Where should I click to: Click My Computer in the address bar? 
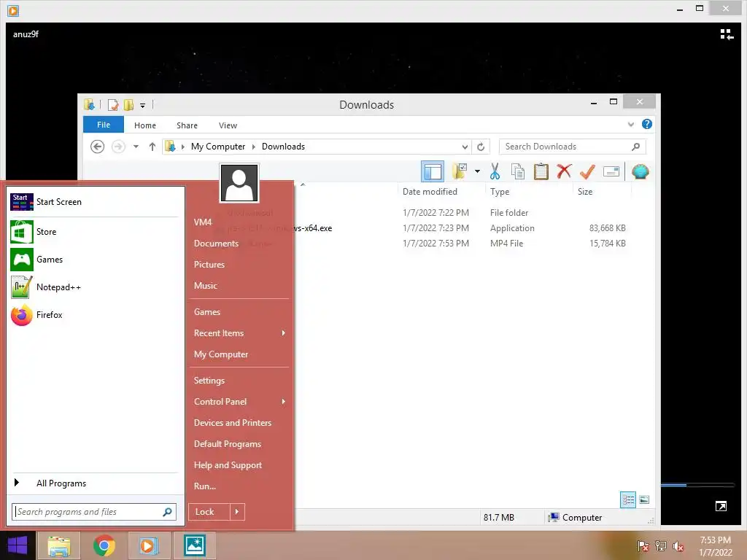click(x=218, y=147)
